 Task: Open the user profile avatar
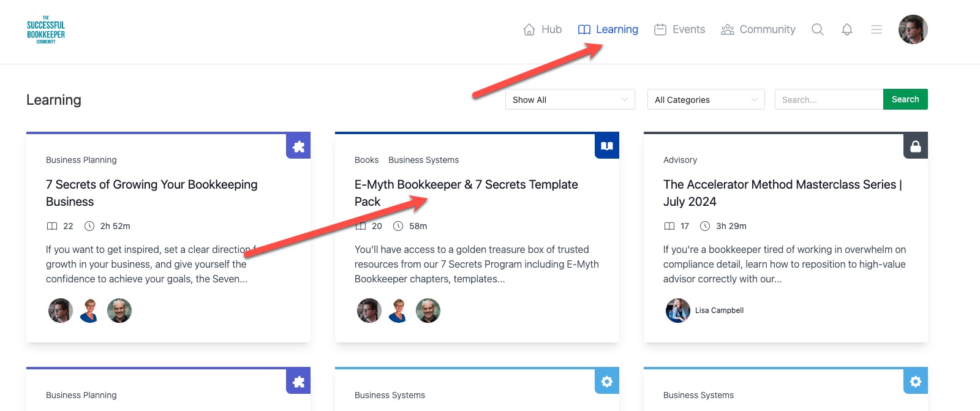pyautogui.click(x=913, y=29)
